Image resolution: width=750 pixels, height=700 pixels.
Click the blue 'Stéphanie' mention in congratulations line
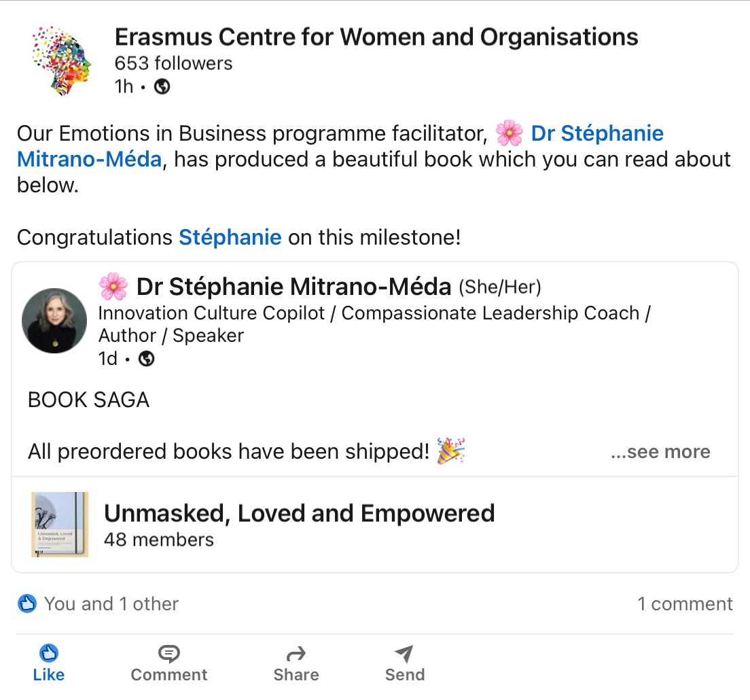click(x=230, y=237)
